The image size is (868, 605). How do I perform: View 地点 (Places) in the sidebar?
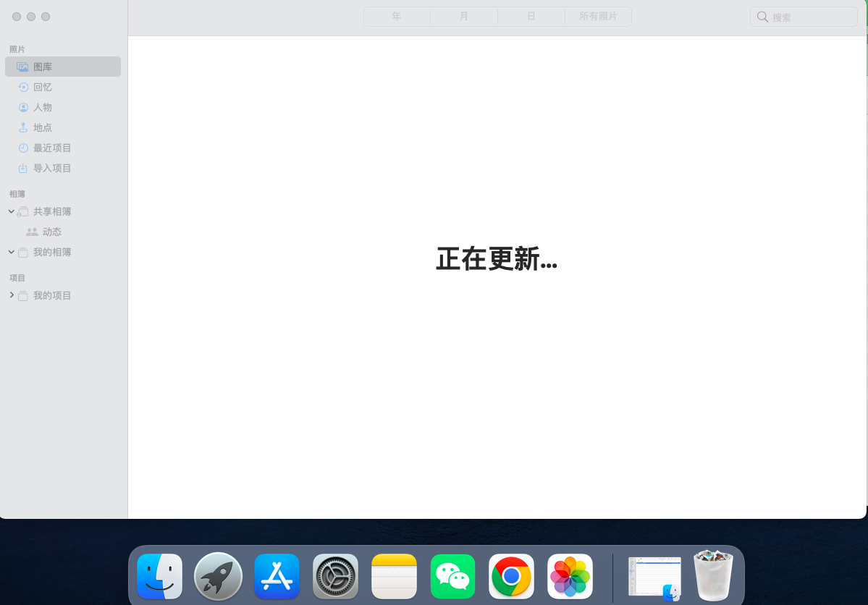pos(43,127)
